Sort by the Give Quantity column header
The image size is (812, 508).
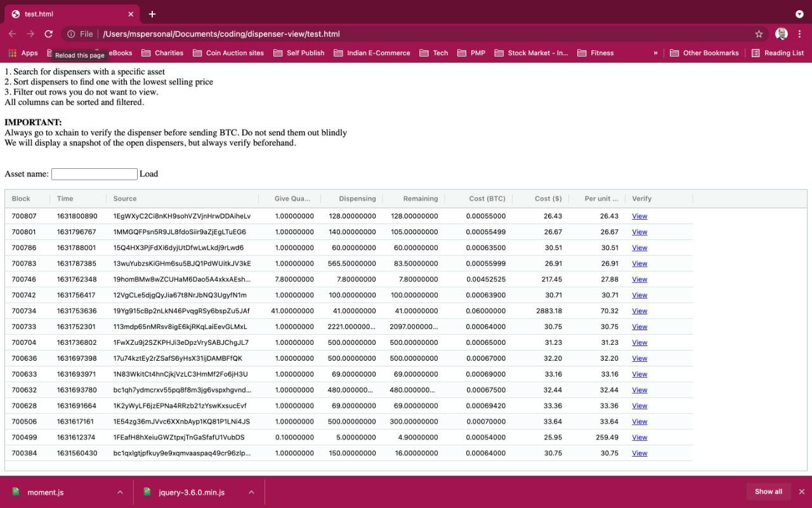[x=292, y=199]
